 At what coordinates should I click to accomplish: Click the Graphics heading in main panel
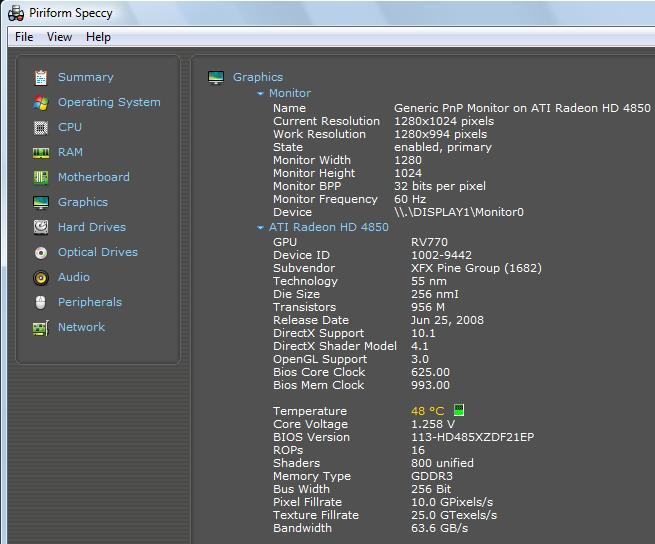258,77
